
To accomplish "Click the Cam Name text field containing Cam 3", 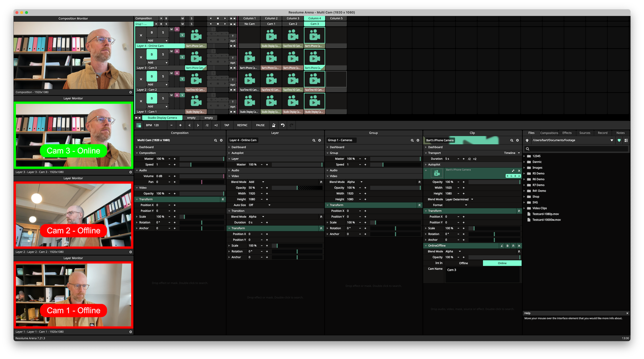I will click(482, 275).
